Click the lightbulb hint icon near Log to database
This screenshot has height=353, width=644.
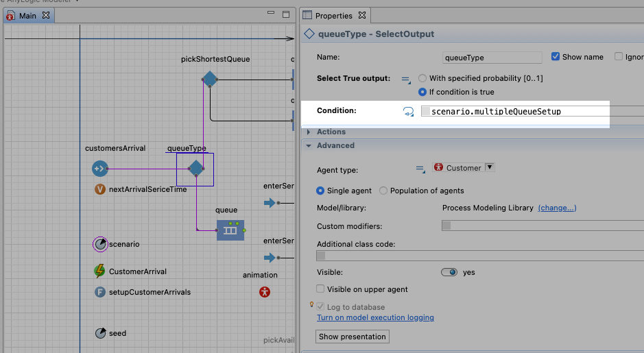(x=312, y=304)
